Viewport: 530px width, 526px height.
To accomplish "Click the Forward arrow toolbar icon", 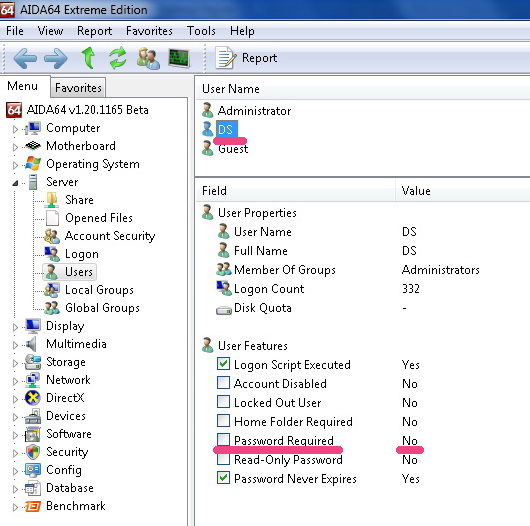I will (x=56, y=58).
